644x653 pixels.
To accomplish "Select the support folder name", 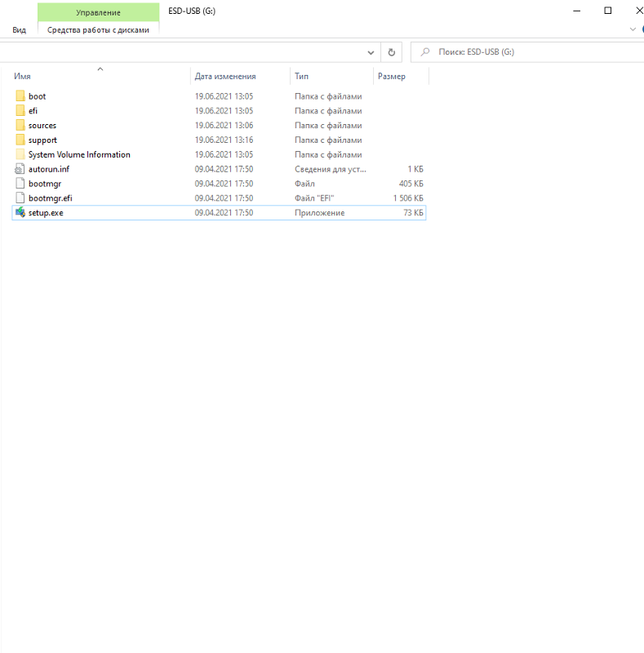I will pyautogui.click(x=42, y=140).
